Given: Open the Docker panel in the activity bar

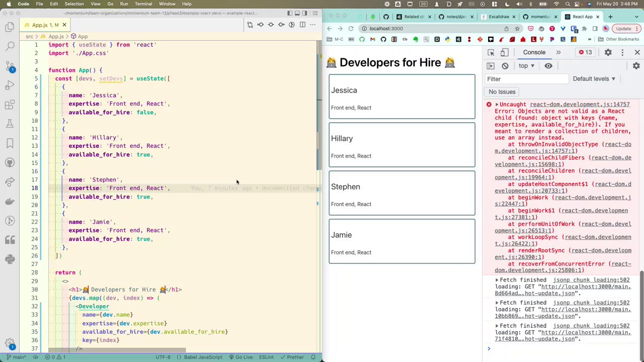Looking at the screenshot, I should click(10, 201).
